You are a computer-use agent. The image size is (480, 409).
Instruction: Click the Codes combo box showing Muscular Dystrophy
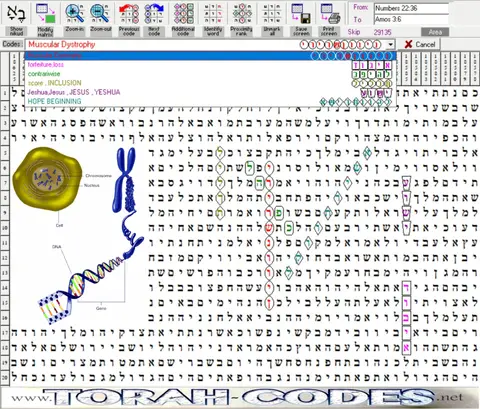click(x=210, y=44)
